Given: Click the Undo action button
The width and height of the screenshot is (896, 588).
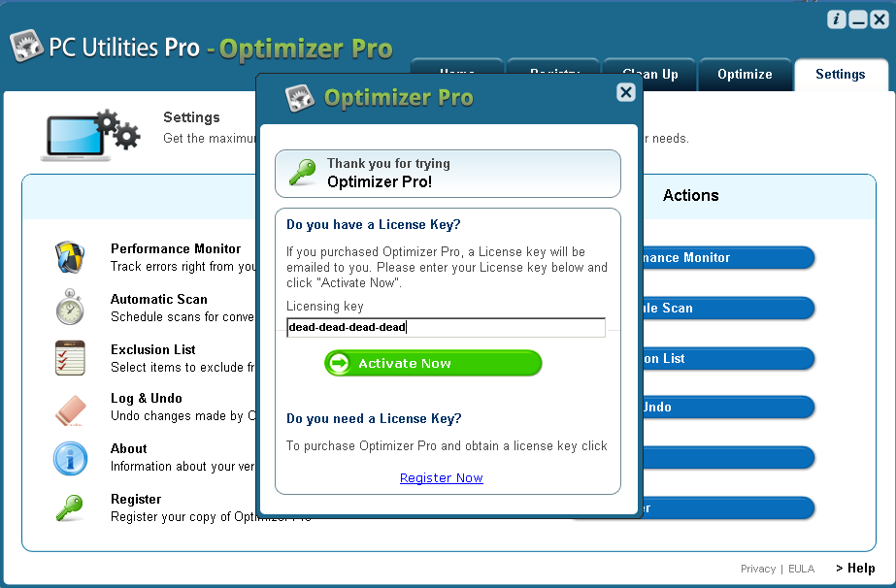Looking at the screenshot, I should point(729,407).
